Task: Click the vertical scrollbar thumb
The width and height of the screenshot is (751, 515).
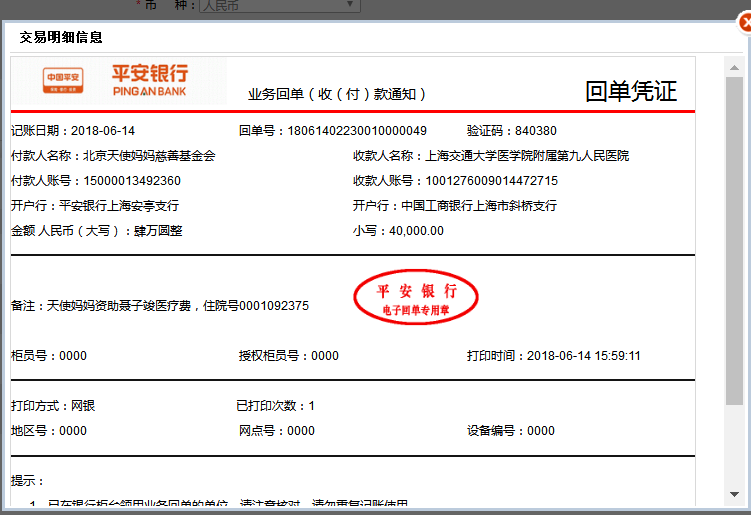Action: (x=734, y=240)
